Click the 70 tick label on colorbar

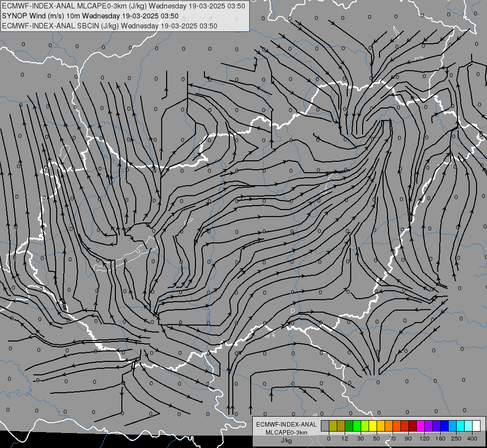pos(392,439)
